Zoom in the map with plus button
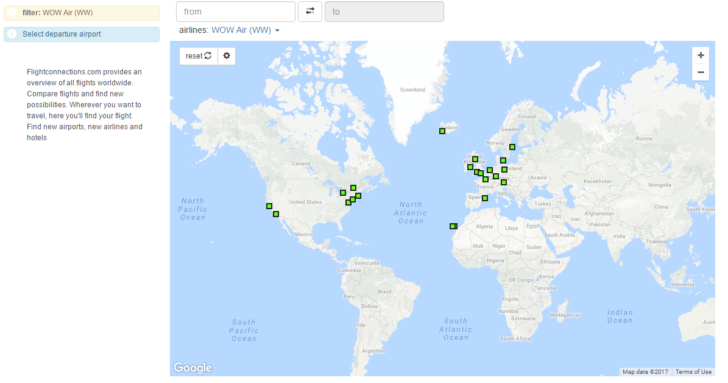 click(x=701, y=55)
